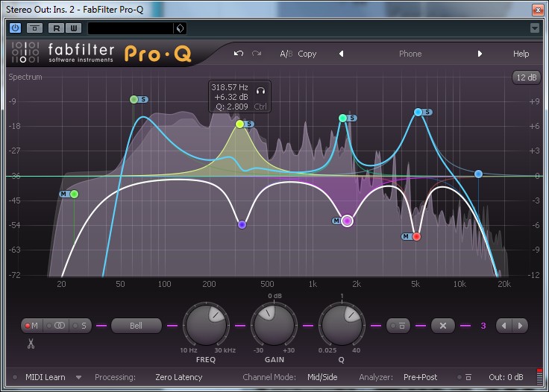The height and width of the screenshot is (392, 549).
Task: Click the M badge of the purple band
Action: pos(336,221)
